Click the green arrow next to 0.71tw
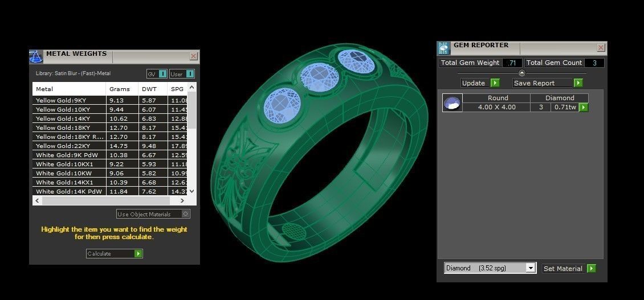The image size is (644, 300). 583,108
